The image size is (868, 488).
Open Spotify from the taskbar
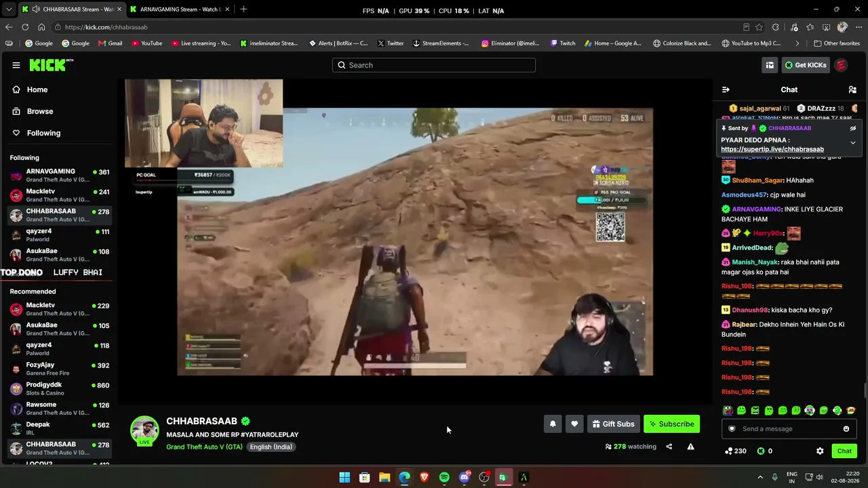[444, 477]
